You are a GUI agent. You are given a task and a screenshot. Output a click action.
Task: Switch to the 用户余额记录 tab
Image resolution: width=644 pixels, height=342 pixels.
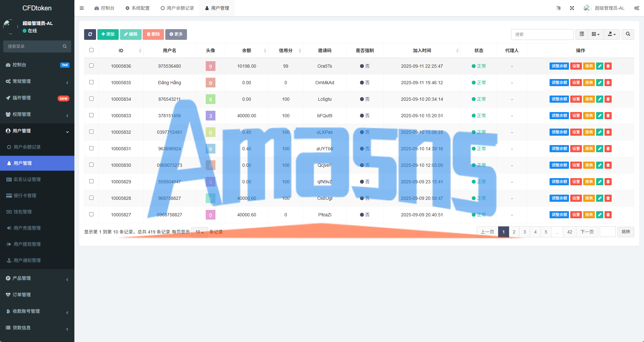pos(177,8)
